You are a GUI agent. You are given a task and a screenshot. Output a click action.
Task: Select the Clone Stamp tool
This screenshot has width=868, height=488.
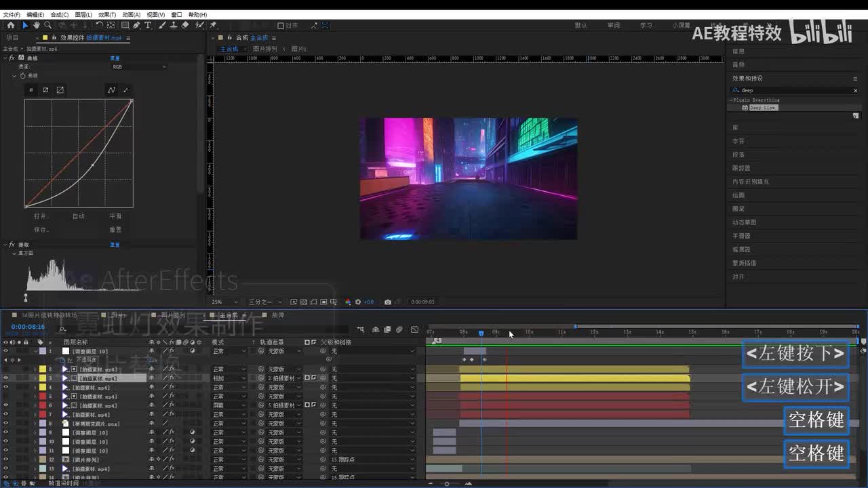pos(174,25)
